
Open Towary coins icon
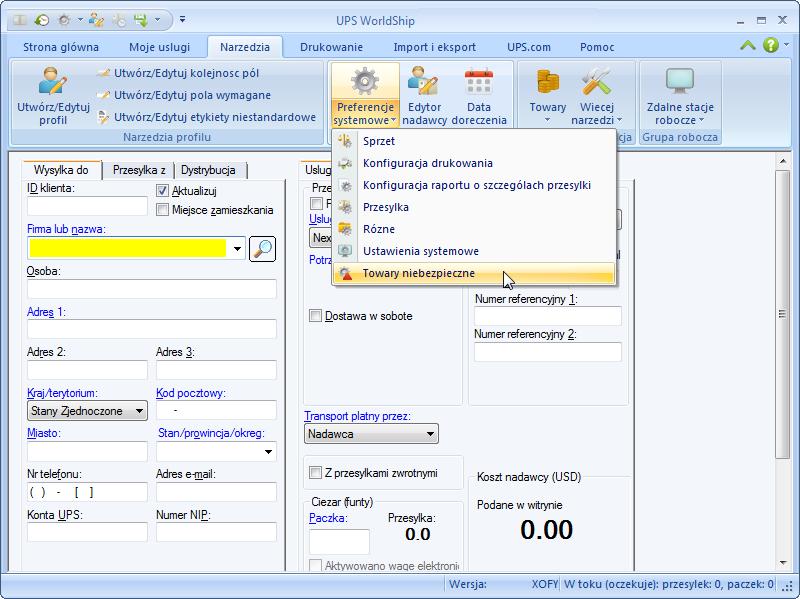547,95
